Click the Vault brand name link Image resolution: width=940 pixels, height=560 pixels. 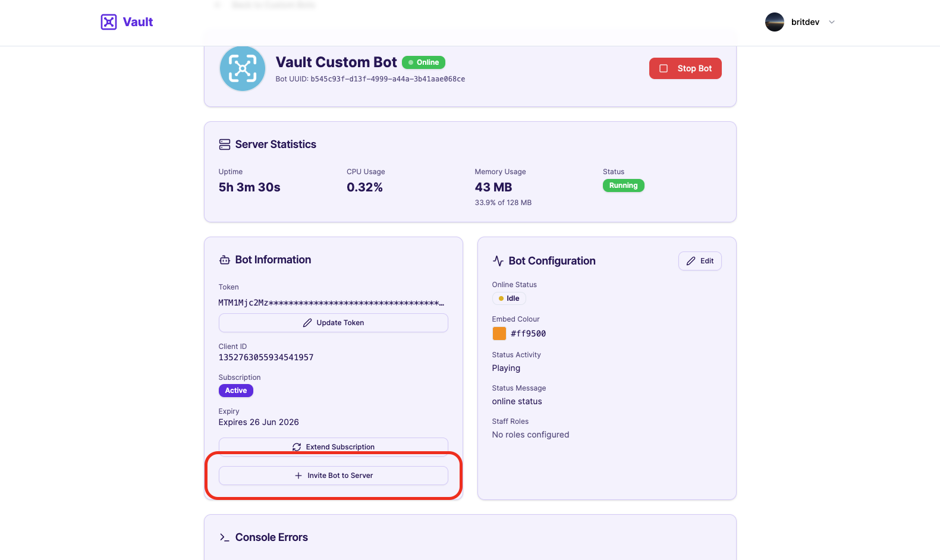coord(138,22)
